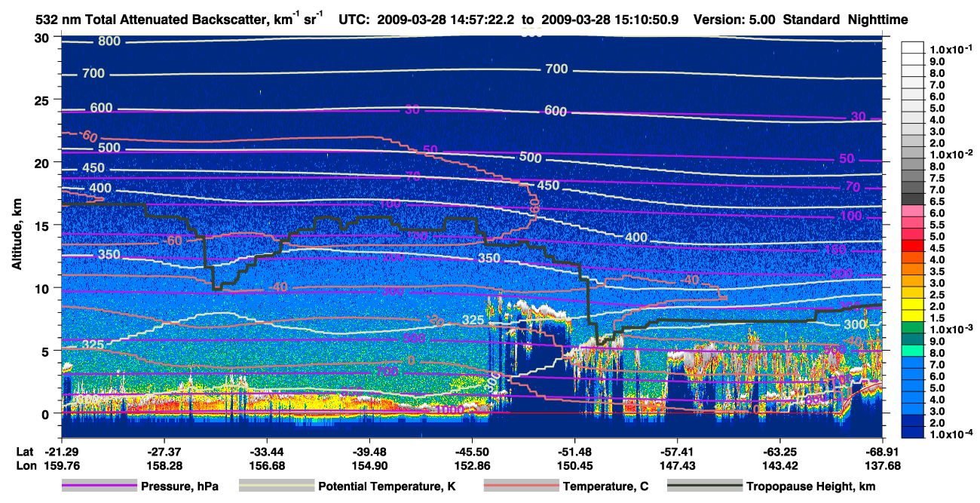Click the dark line sample beside Tropopause Height legend
980x503 pixels.
pos(705,486)
